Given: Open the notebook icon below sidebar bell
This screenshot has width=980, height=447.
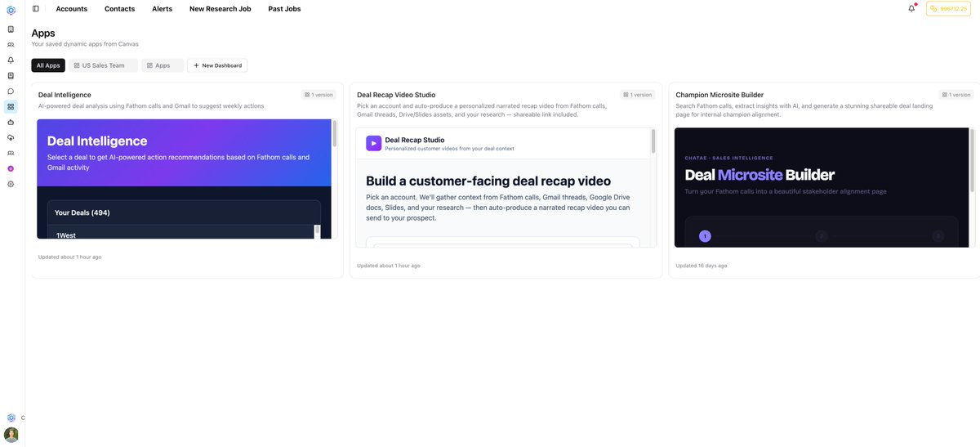Looking at the screenshot, I should [x=11, y=75].
